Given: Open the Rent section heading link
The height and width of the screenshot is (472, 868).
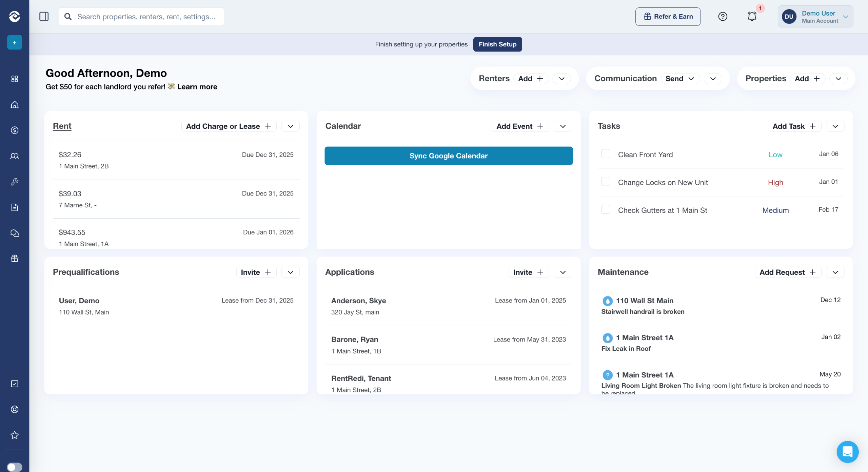Looking at the screenshot, I should tap(62, 126).
